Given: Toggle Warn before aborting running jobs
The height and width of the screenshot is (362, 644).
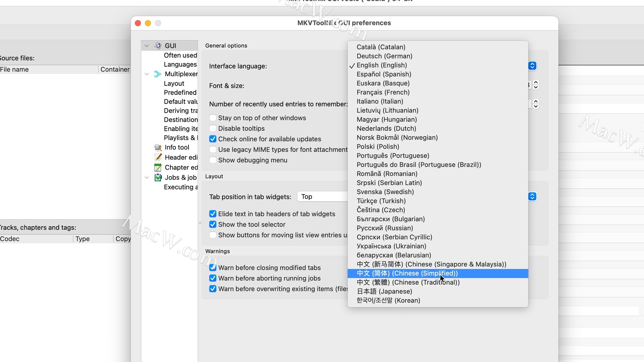Looking at the screenshot, I should click(213, 278).
